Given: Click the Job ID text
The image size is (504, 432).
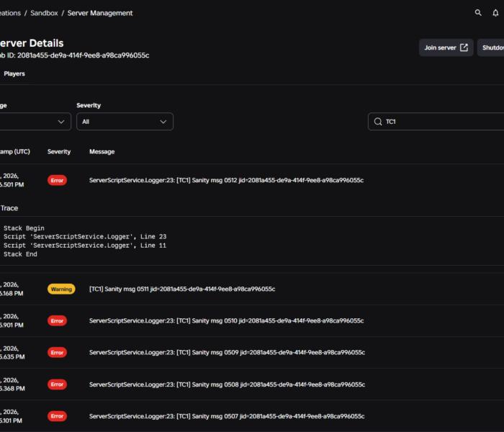Looking at the screenshot, I should (75, 55).
